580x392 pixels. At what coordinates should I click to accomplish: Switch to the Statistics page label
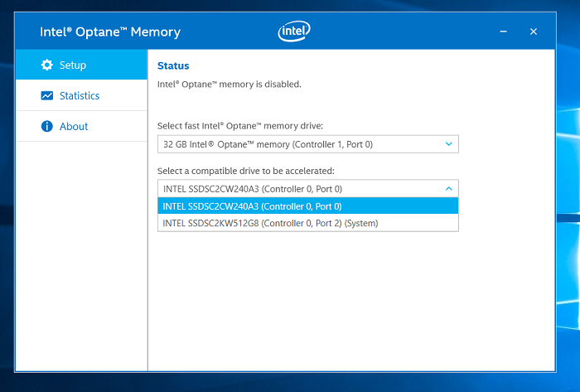pyautogui.click(x=80, y=96)
